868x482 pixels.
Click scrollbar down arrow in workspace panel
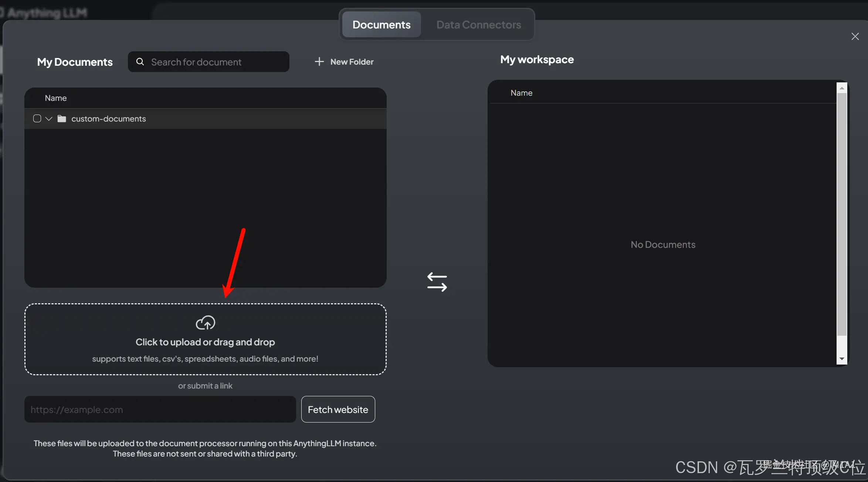click(842, 359)
